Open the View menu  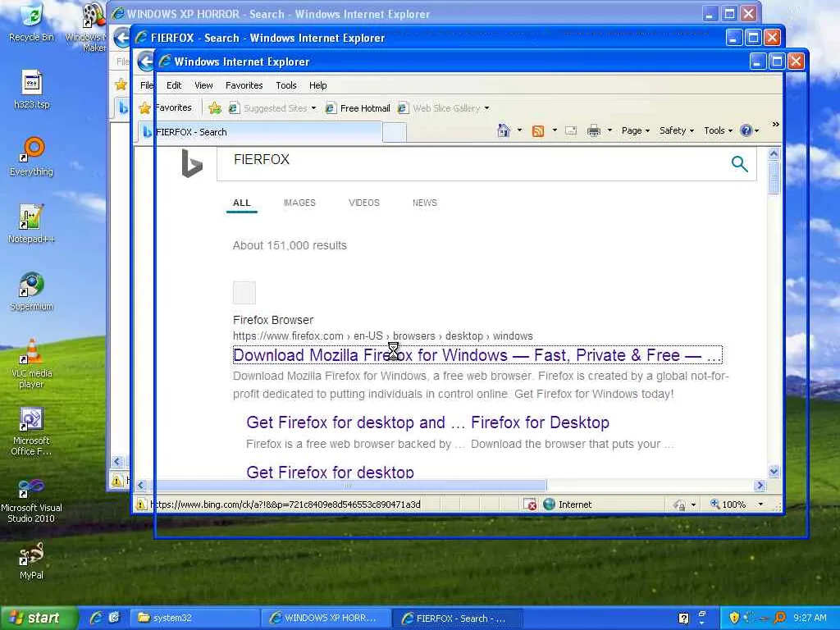pyautogui.click(x=203, y=85)
